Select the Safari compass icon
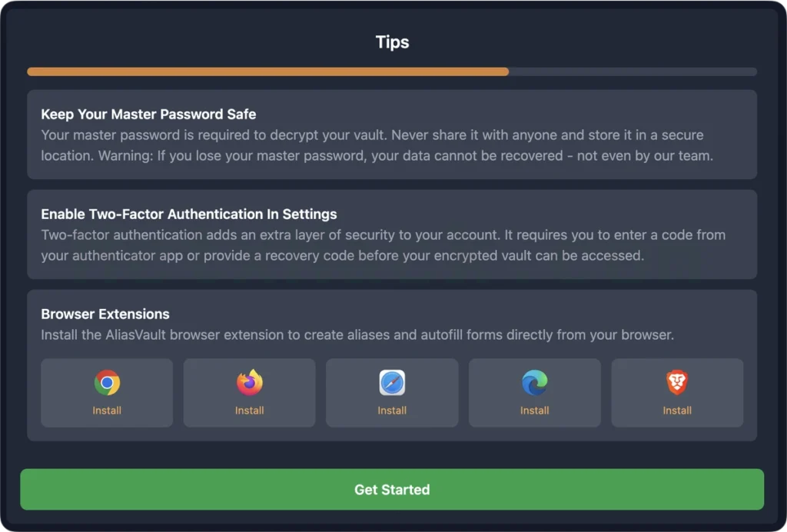The image size is (787, 532). [392, 383]
